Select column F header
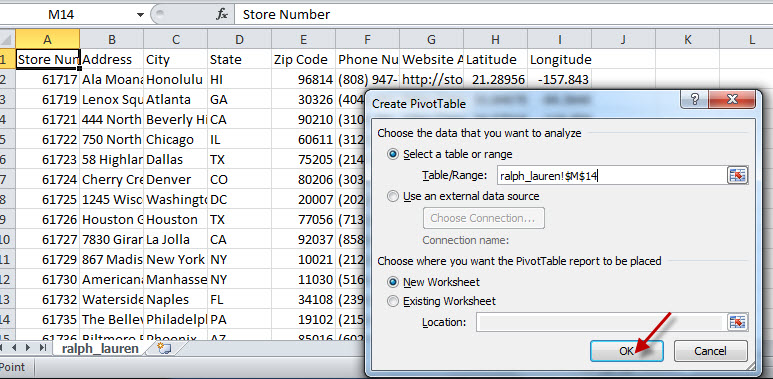Image resolution: width=773 pixels, height=379 pixels. point(367,39)
